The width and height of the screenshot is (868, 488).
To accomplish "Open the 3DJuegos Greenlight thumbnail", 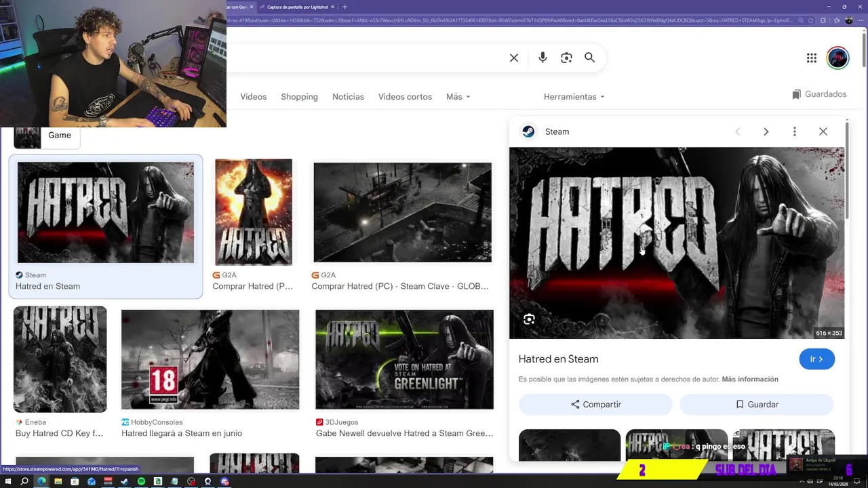I will point(404,360).
